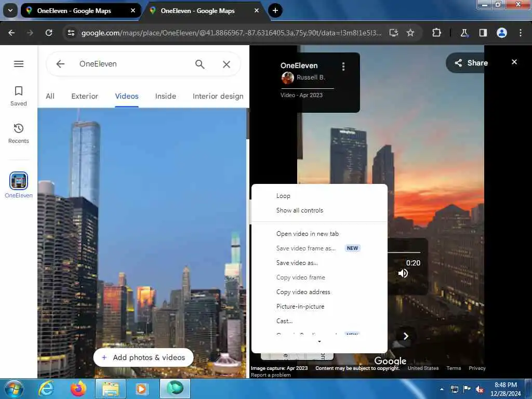The height and width of the screenshot is (399, 532).
Task: Choose Cast... in context menu
Action: [x=320, y=321]
